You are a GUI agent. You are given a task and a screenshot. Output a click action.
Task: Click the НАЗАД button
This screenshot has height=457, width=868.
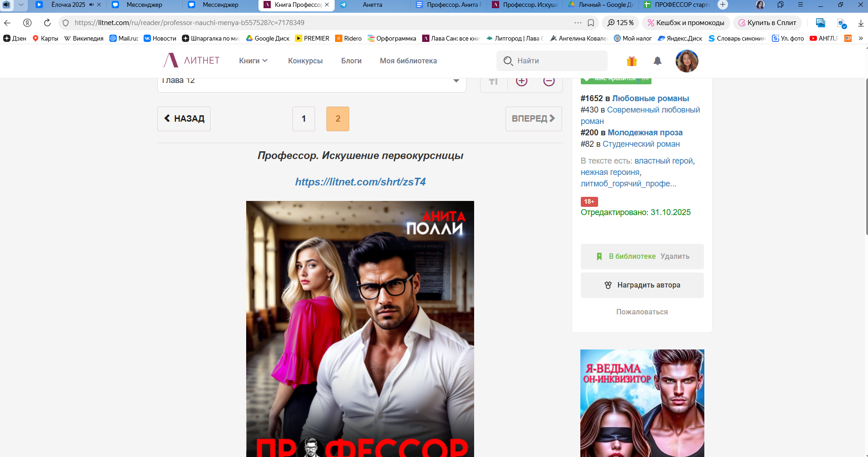click(x=184, y=119)
